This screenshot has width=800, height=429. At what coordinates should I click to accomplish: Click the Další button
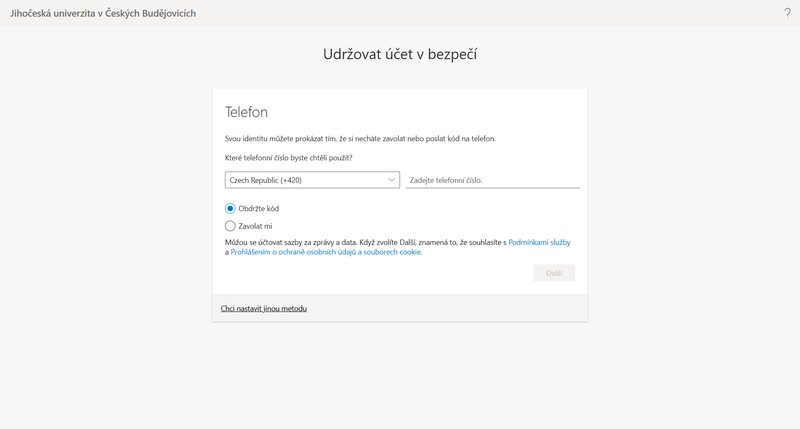click(x=554, y=273)
